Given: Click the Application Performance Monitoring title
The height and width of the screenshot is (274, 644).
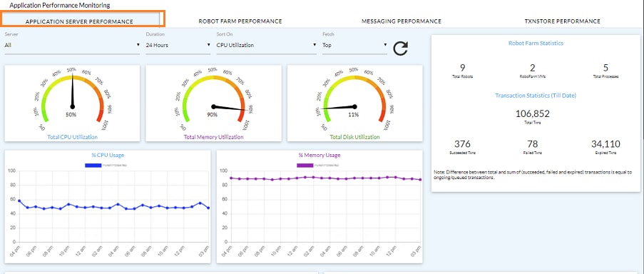Looking at the screenshot, I should [60, 6].
